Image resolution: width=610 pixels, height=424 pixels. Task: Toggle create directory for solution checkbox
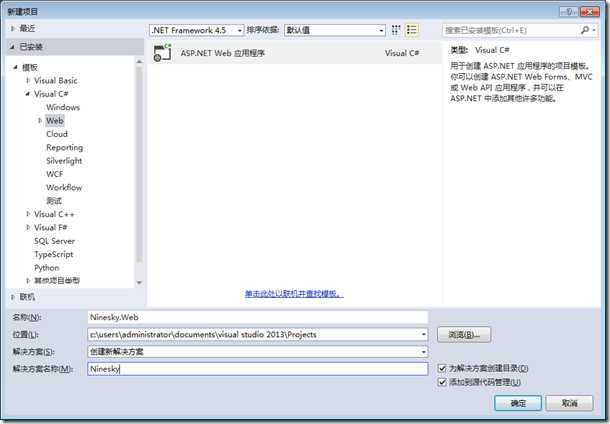tap(442, 368)
